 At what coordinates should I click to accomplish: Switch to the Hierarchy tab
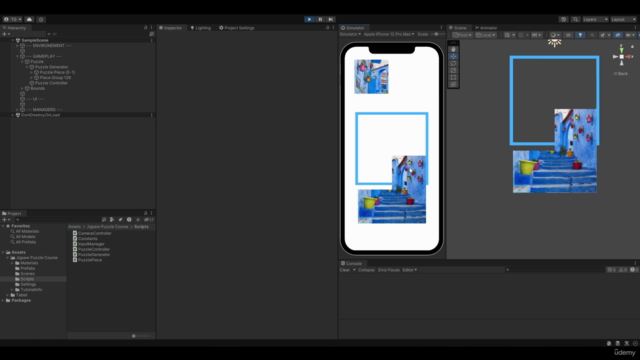click(x=14, y=28)
